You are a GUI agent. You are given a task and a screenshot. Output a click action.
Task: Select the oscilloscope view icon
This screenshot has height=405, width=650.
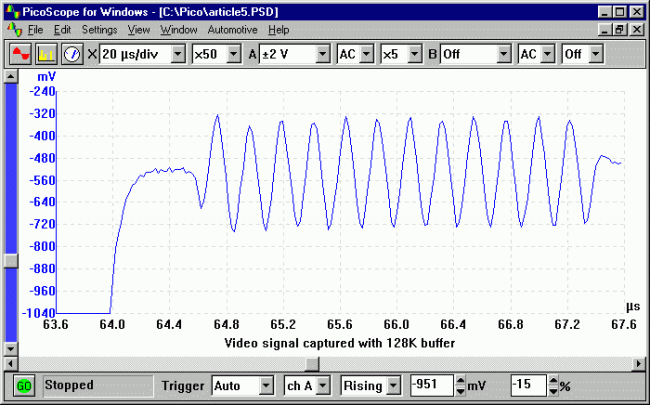20,53
